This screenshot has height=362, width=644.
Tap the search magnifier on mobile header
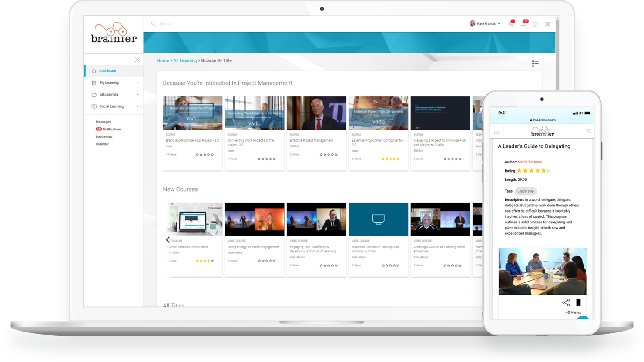pos(589,131)
